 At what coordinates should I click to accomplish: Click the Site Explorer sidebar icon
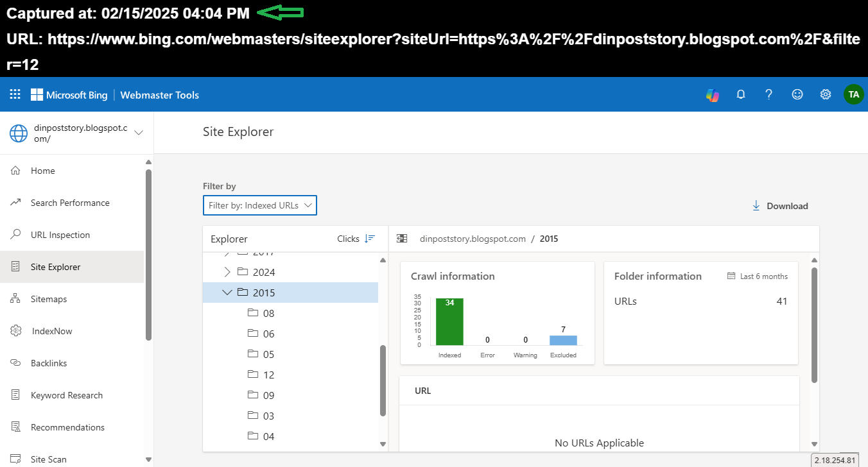16,267
